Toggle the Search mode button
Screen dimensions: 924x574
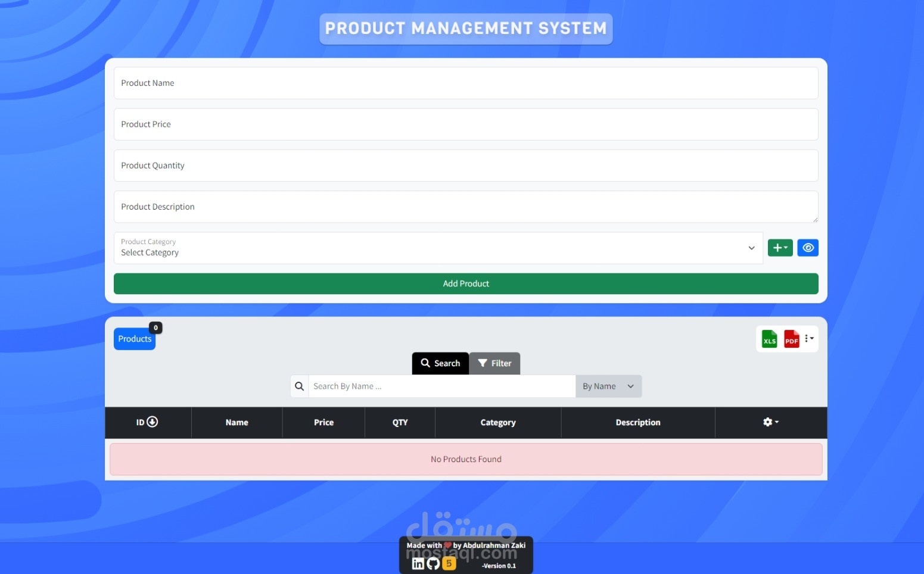click(x=440, y=363)
